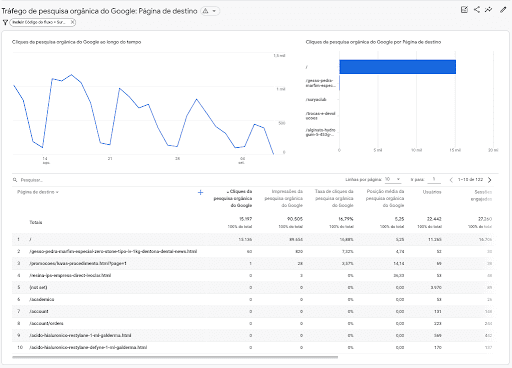Image resolution: width=512 pixels, height=368 pixels.
Task: Remove the applied filter chip
Action: [72, 22]
